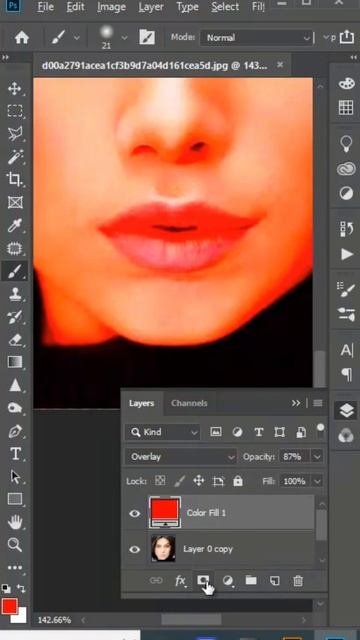360x640 pixels.
Task: Add a layer style with fx button
Action: click(x=180, y=580)
